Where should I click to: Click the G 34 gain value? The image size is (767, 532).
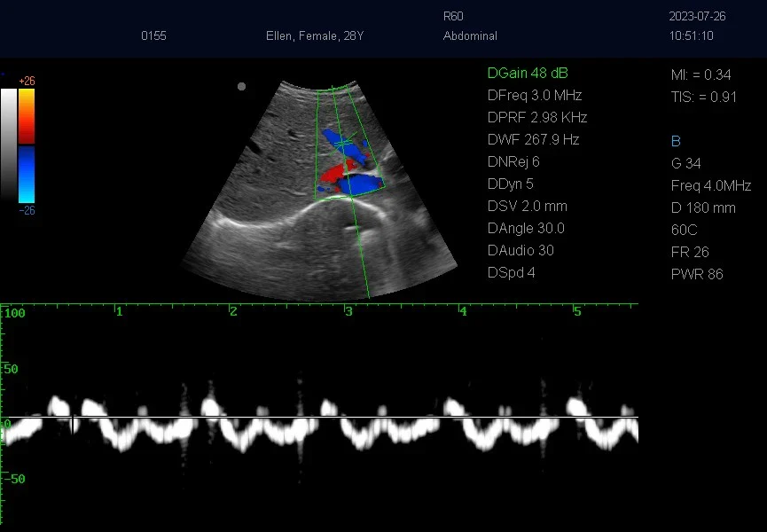[x=685, y=163]
